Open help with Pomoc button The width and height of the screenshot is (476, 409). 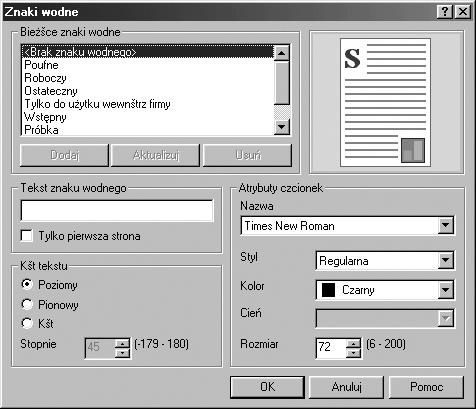point(426,387)
